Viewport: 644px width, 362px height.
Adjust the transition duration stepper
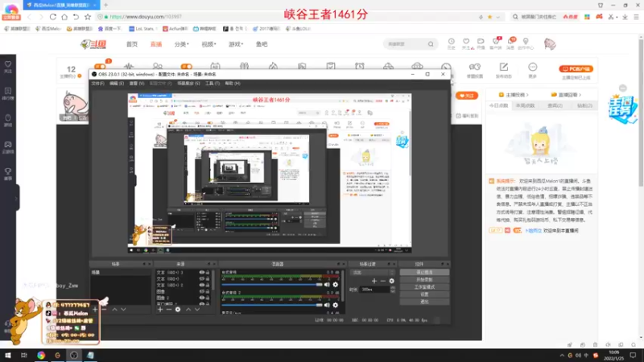(x=393, y=290)
